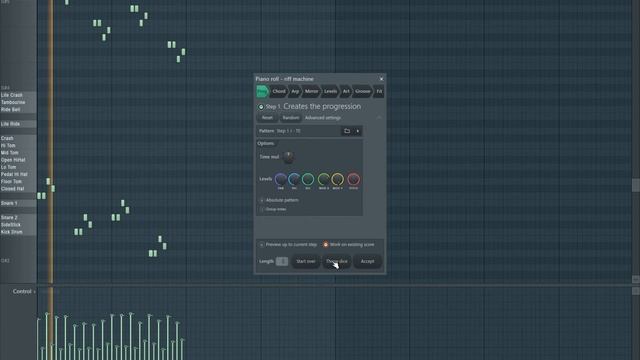Image resolution: width=640 pixels, height=360 pixels.
Task: Open the Fit step tab
Action: point(379,91)
